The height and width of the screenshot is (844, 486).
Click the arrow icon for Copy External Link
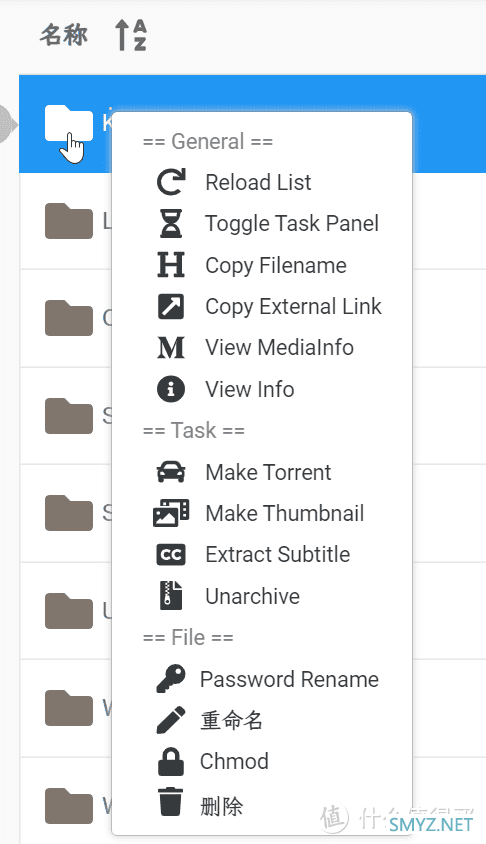coord(171,306)
